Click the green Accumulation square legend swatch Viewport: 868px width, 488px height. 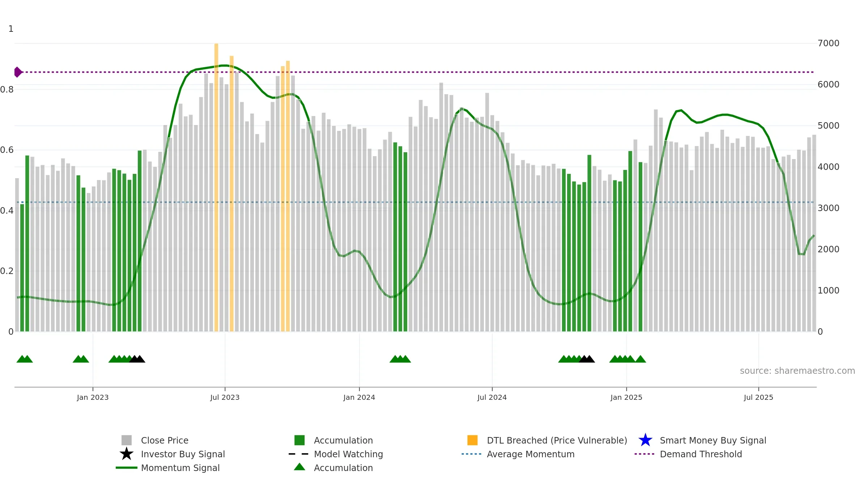coord(299,440)
